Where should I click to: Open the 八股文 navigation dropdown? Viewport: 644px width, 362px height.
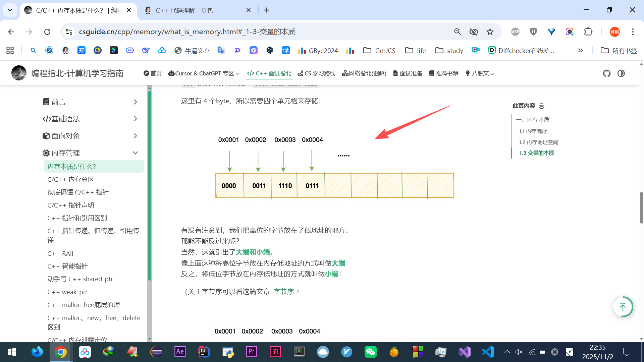(480, 73)
